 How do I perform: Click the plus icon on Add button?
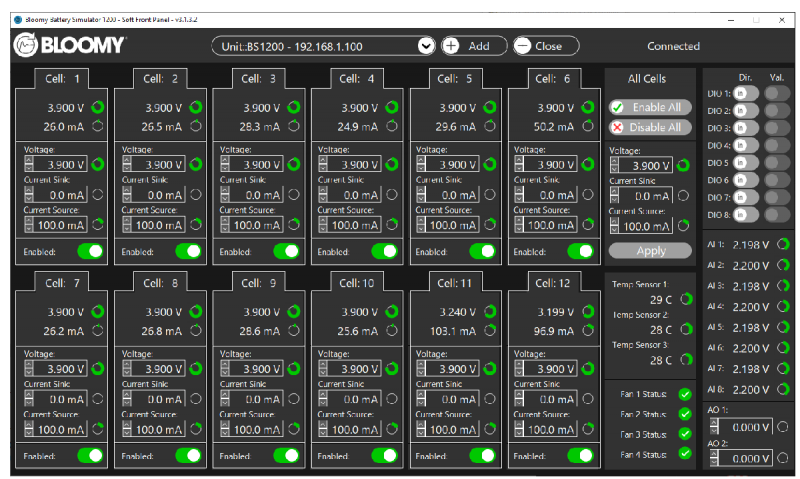pos(451,46)
